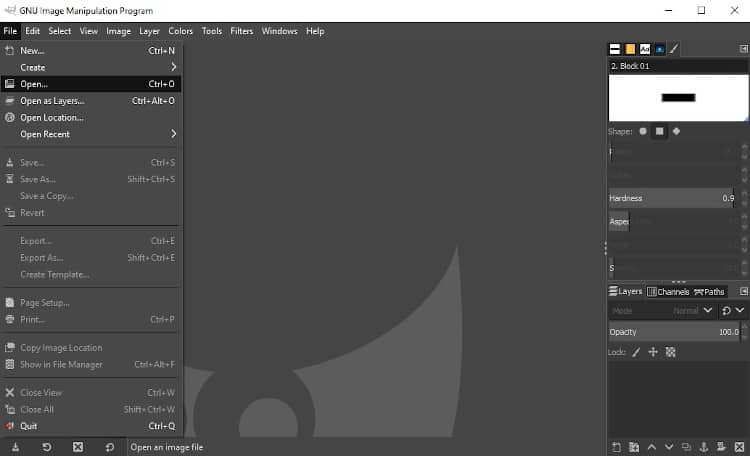Raise the layer one step

(x=651, y=447)
